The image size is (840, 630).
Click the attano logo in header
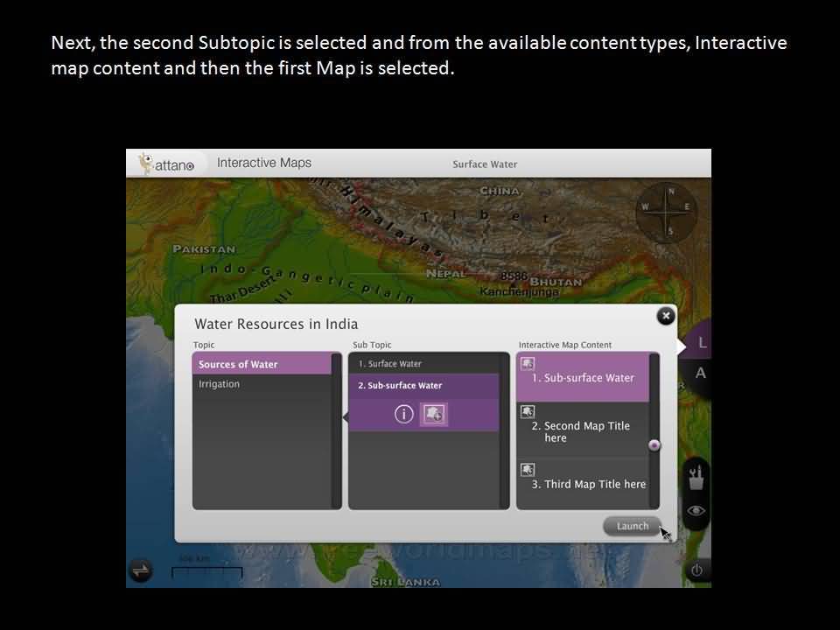pyautogui.click(x=166, y=164)
